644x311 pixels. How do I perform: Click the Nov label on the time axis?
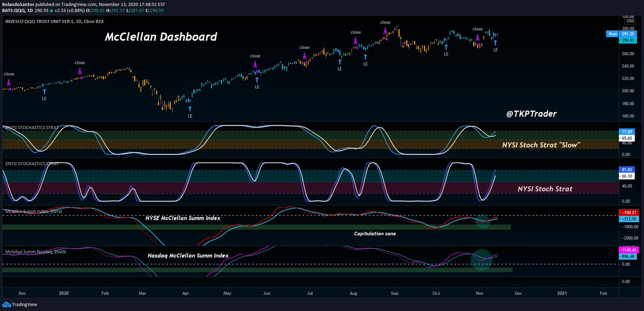pos(479,293)
